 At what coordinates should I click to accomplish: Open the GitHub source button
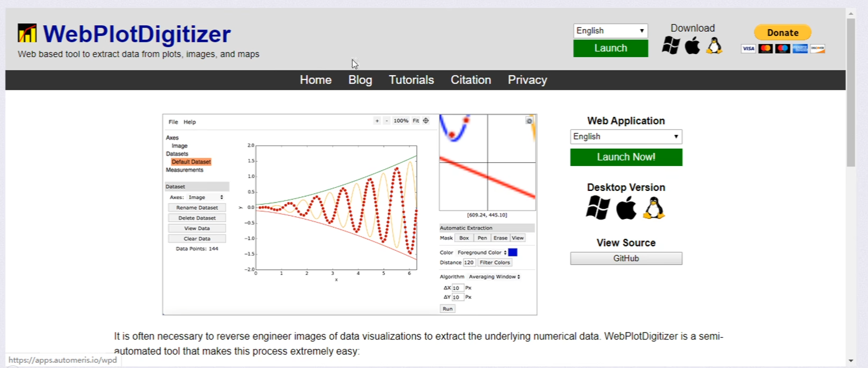coord(626,259)
